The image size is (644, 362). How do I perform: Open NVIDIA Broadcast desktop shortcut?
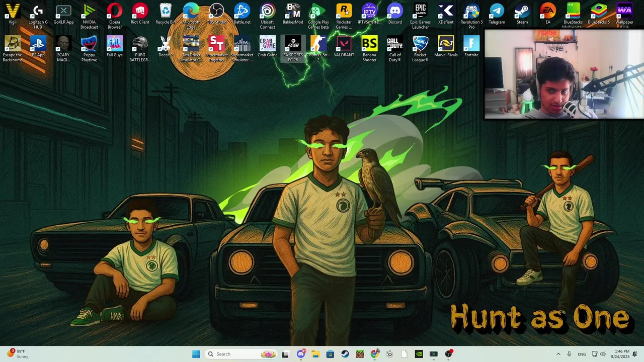pos(89,16)
